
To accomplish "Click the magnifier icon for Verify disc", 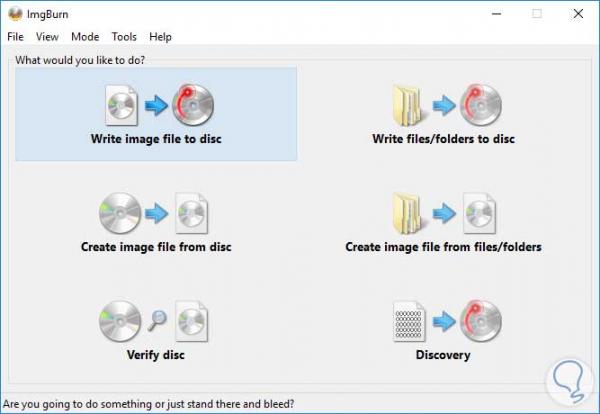I will [157, 319].
